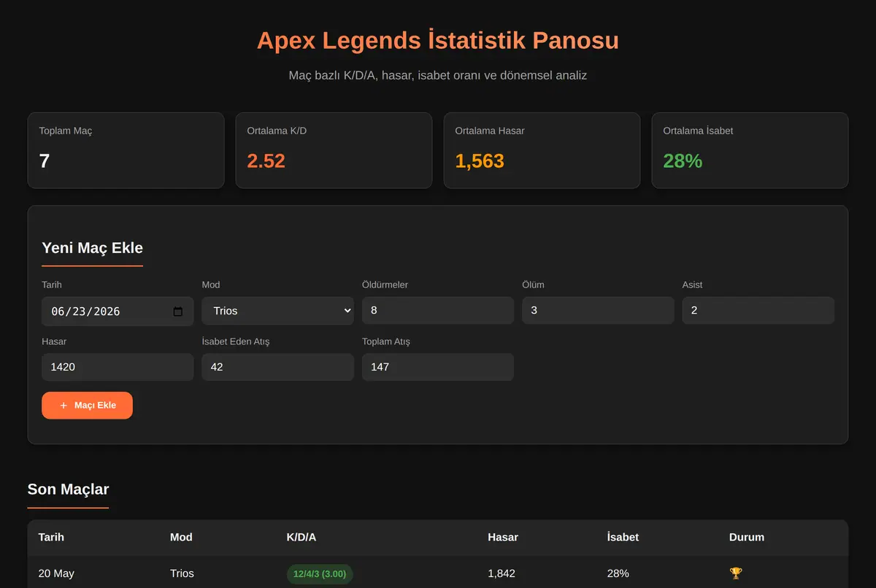Click the Öldürmeler input with value 8
The image size is (876, 588).
pyautogui.click(x=438, y=310)
